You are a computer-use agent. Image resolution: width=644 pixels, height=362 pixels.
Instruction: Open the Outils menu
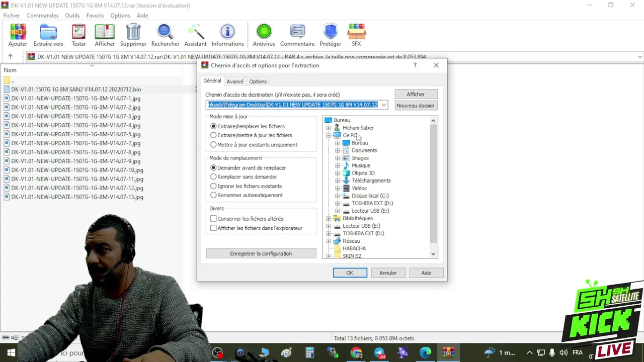click(x=72, y=16)
